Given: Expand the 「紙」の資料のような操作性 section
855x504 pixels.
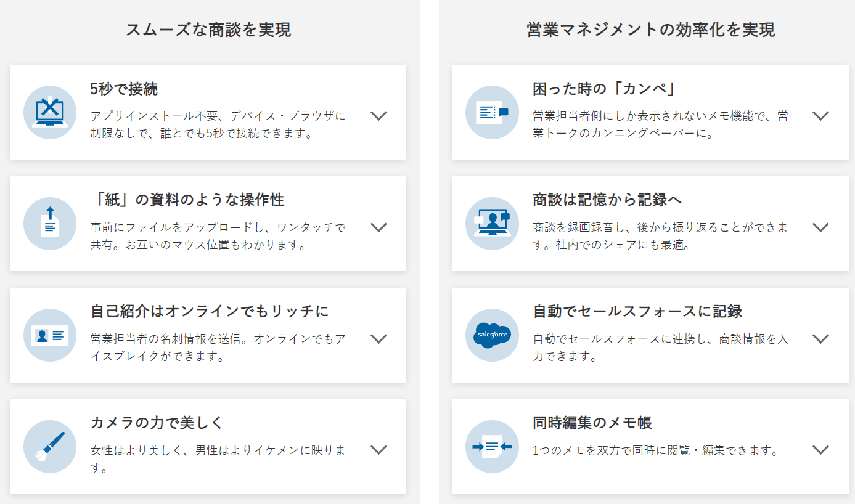Looking at the screenshot, I should click(380, 227).
